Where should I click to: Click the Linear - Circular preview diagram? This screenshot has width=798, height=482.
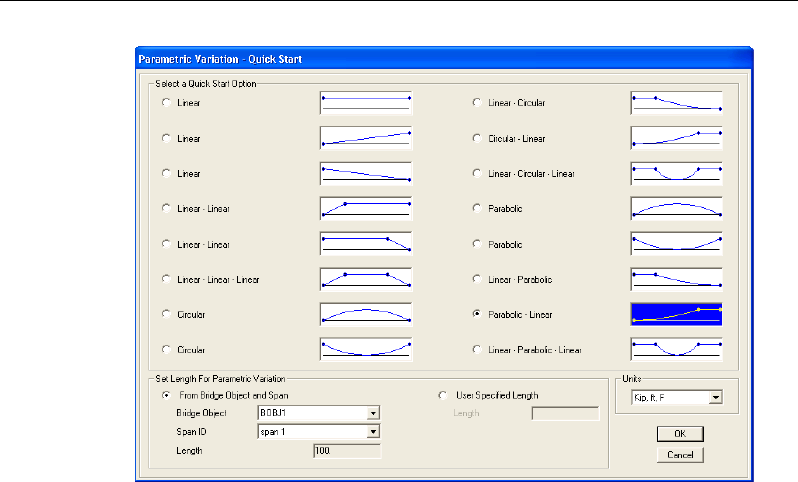pyautogui.click(x=676, y=103)
